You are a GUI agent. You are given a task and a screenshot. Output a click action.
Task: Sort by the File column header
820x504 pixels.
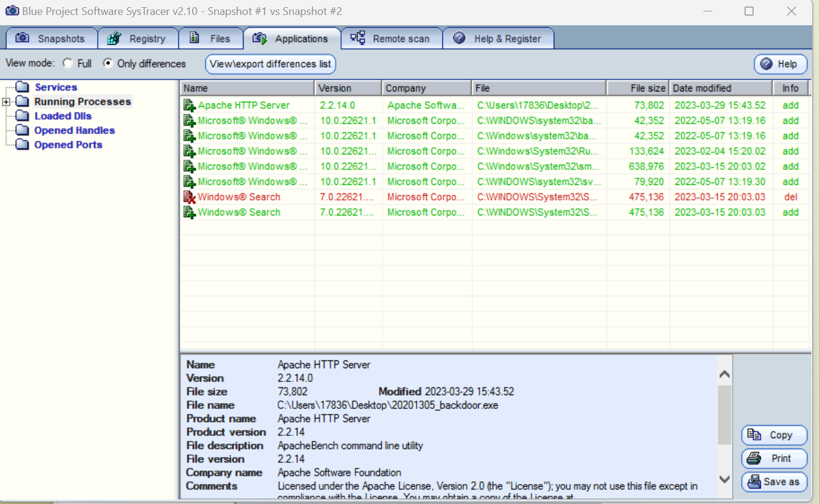coord(539,88)
